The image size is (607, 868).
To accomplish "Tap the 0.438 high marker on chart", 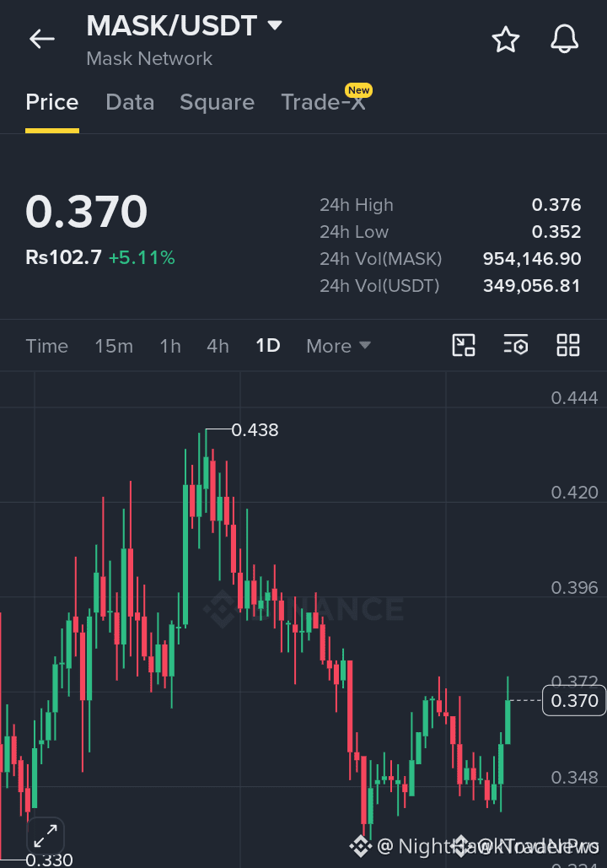I will click(x=255, y=429).
